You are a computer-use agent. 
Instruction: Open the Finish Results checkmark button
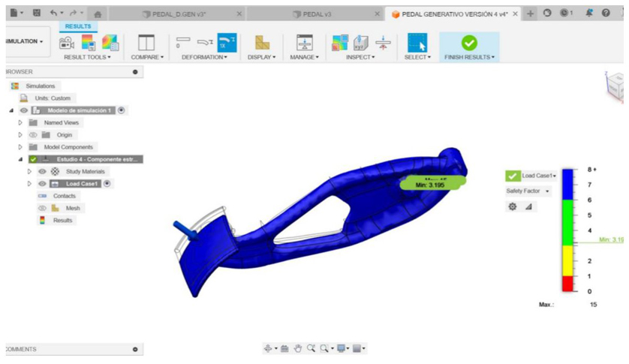[469, 43]
